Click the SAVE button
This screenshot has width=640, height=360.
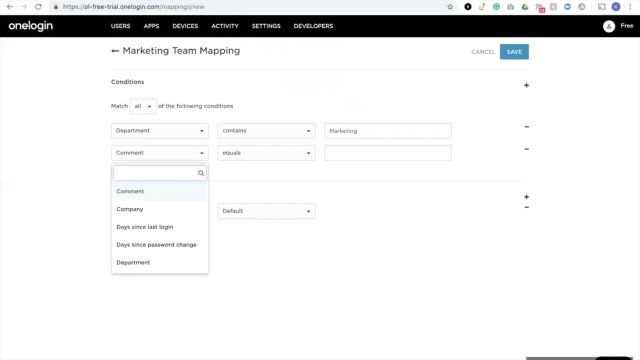click(514, 52)
